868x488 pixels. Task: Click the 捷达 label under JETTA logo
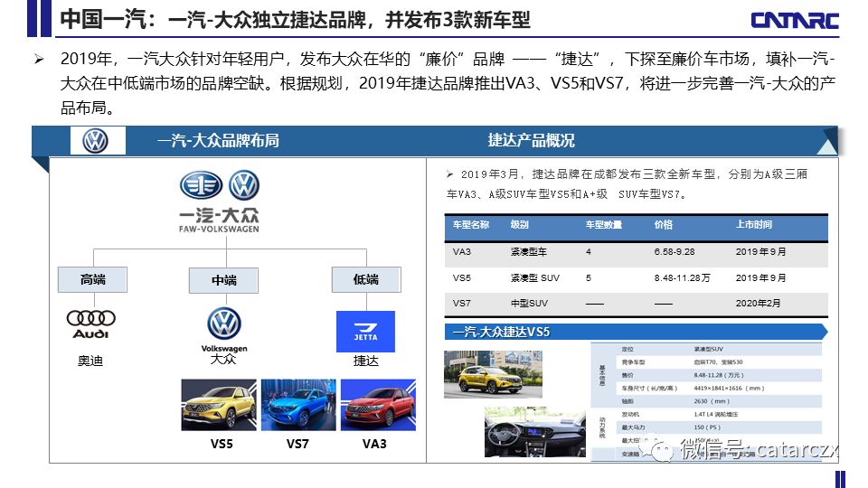click(x=366, y=361)
